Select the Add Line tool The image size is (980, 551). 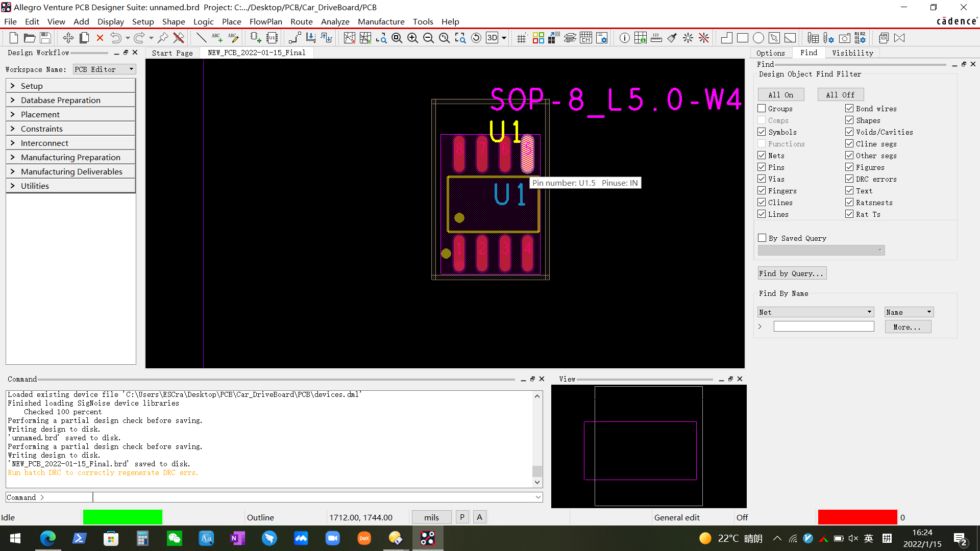tap(201, 38)
